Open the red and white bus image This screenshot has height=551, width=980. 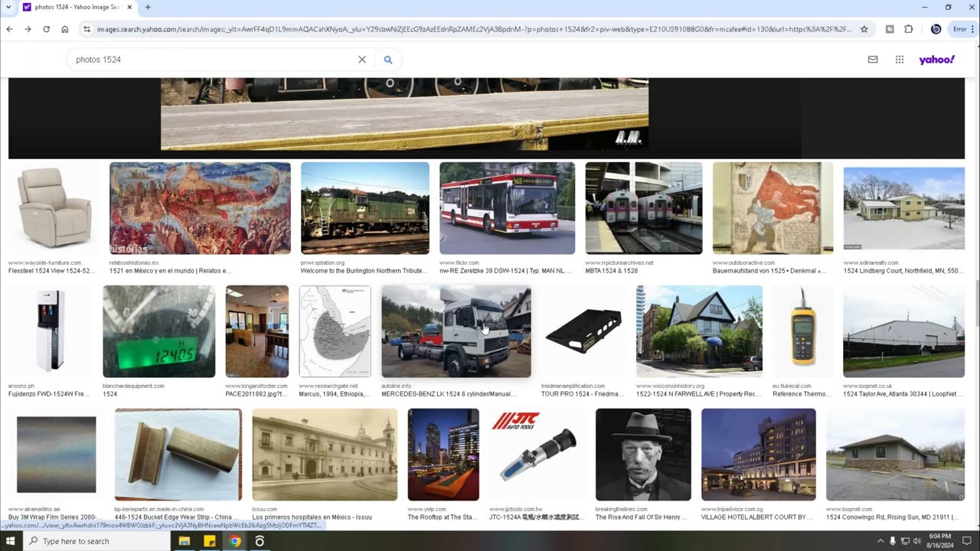507,207
